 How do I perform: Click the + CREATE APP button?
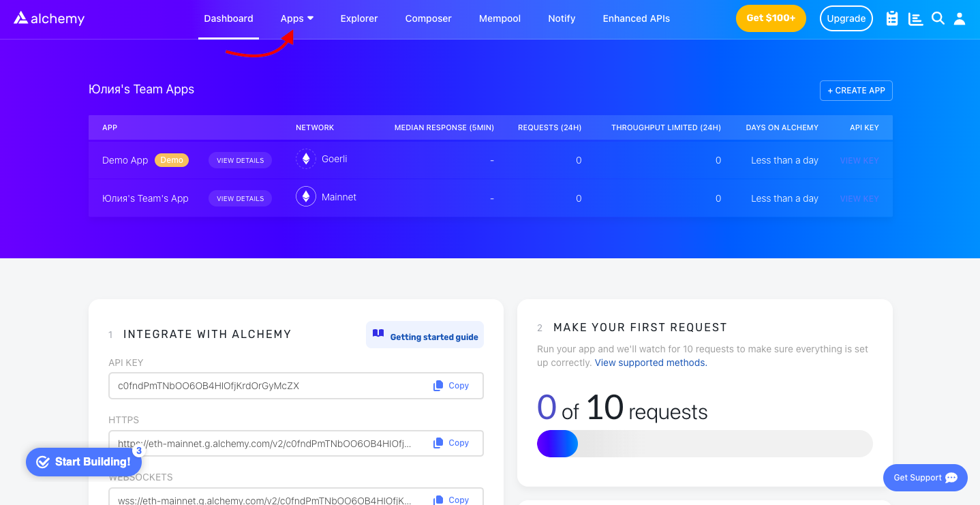pyautogui.click(x=856, y=91)
